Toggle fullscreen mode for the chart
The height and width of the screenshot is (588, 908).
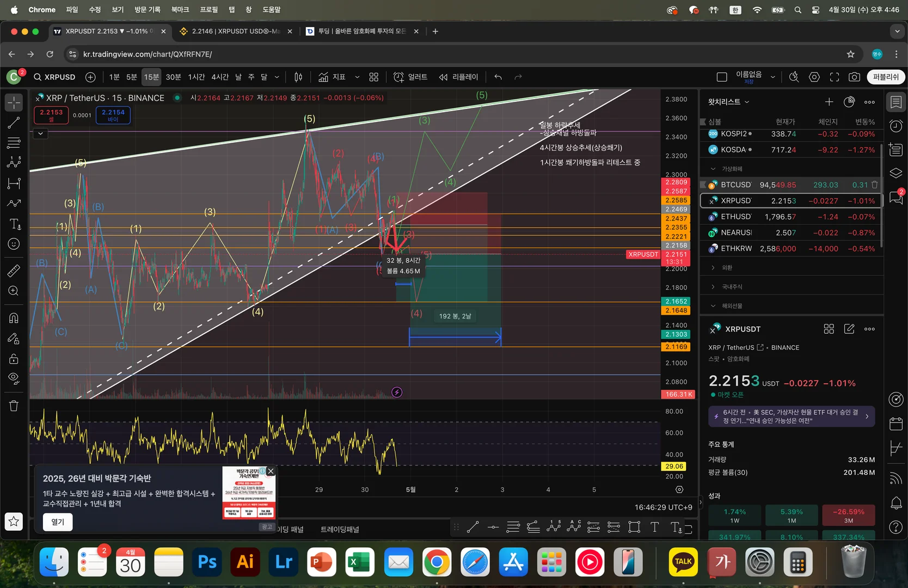pyautogui.click(x=834, y=77)
